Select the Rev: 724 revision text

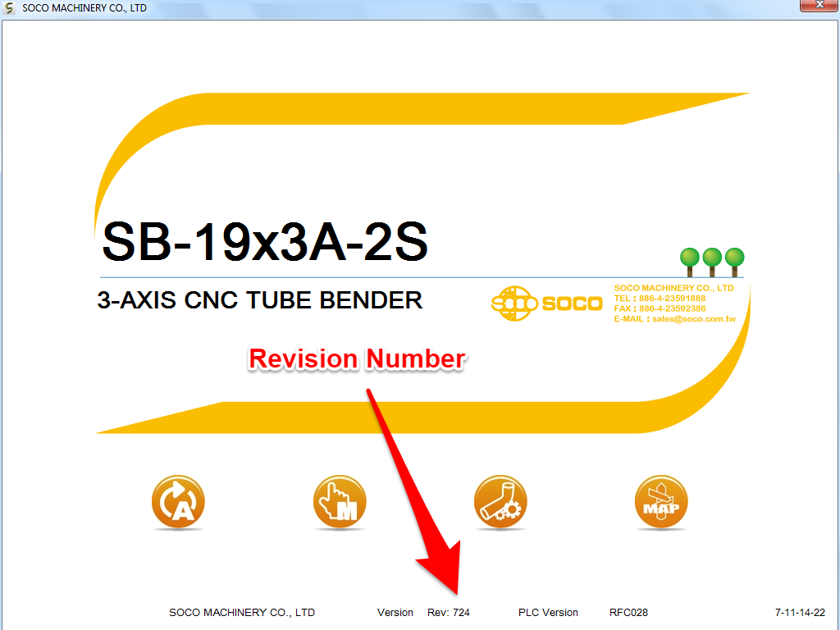tap(449, 613)
